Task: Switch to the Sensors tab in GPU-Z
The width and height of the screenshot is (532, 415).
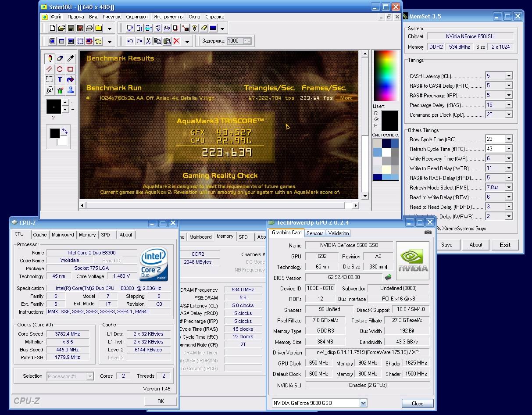Action: click(x=315, y=233)
